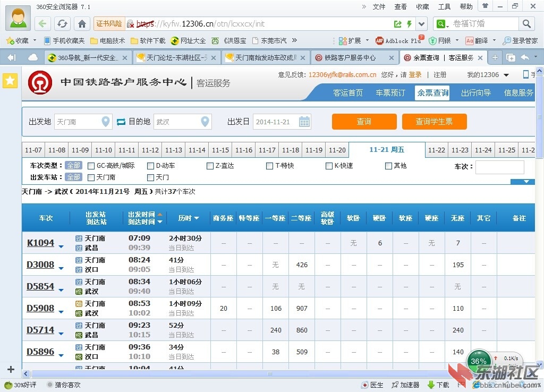
Task: Open the 网址大全 bookmark
Action: click(x=188, y=40)
